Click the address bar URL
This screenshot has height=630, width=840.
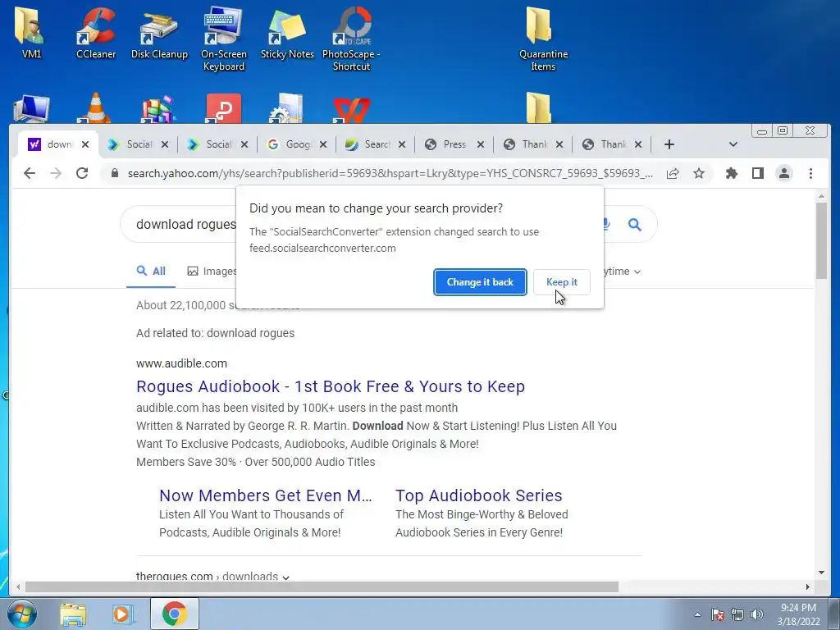pyautogui.click(x=390, y=173)
